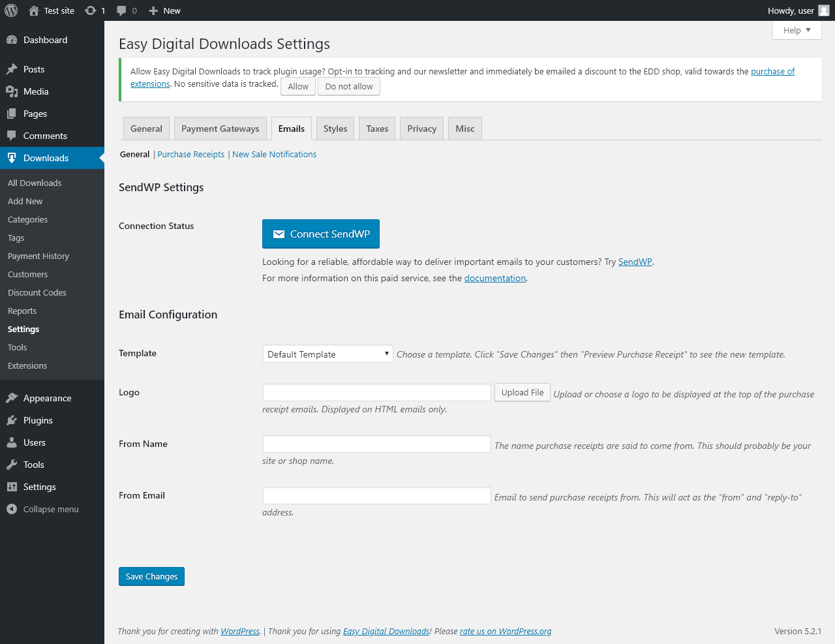835x644 pixels.
Task: Select the Emails tab
Action: click(x=291, y=129)
